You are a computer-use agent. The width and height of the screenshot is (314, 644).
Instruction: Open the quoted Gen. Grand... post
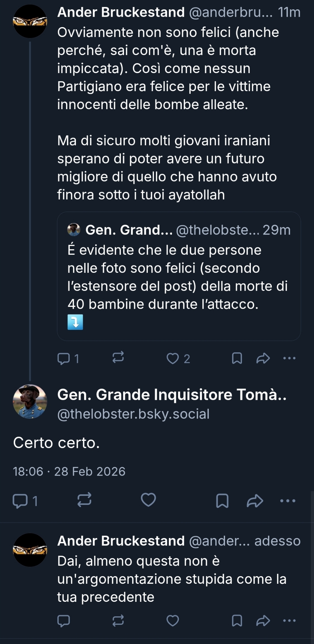point(179,277)
